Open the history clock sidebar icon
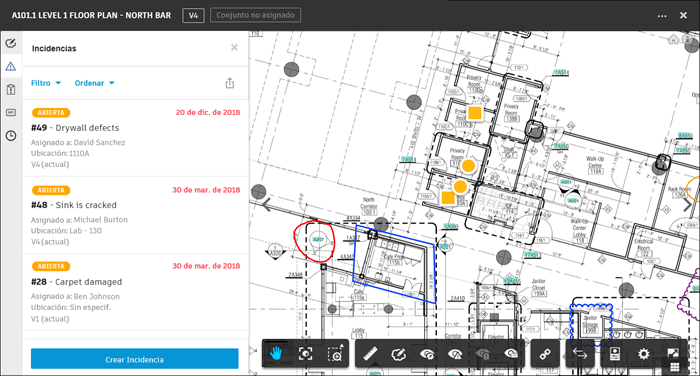Image resolution: width=700 pixels, height=376 pixels. click(x=11, y=136)
